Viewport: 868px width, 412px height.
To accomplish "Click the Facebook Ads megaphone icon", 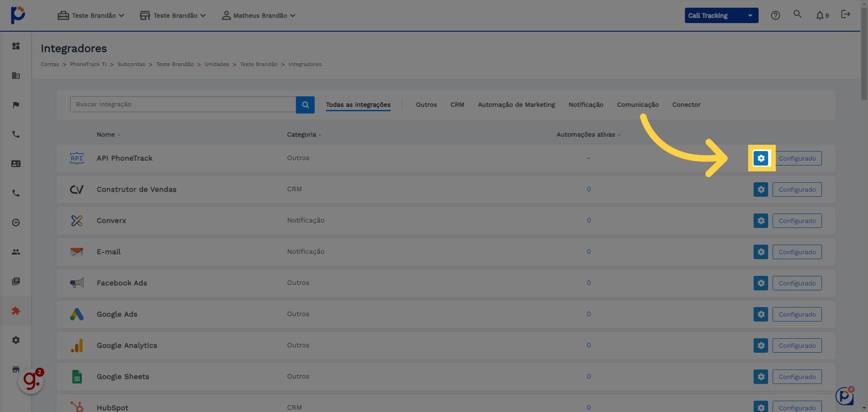I will pos(77,283).
